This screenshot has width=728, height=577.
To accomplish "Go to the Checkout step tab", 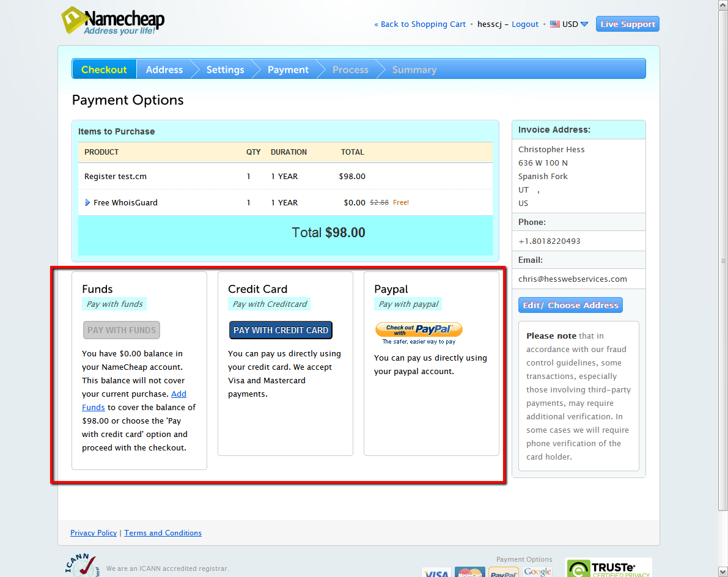I will (x=104, y=70).
